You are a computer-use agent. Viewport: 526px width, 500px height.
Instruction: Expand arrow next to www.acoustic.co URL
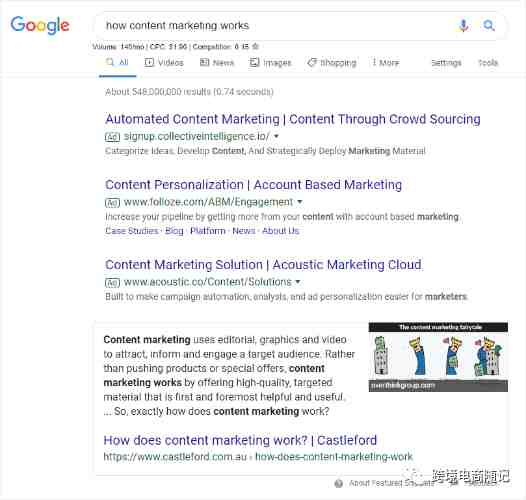298,282
